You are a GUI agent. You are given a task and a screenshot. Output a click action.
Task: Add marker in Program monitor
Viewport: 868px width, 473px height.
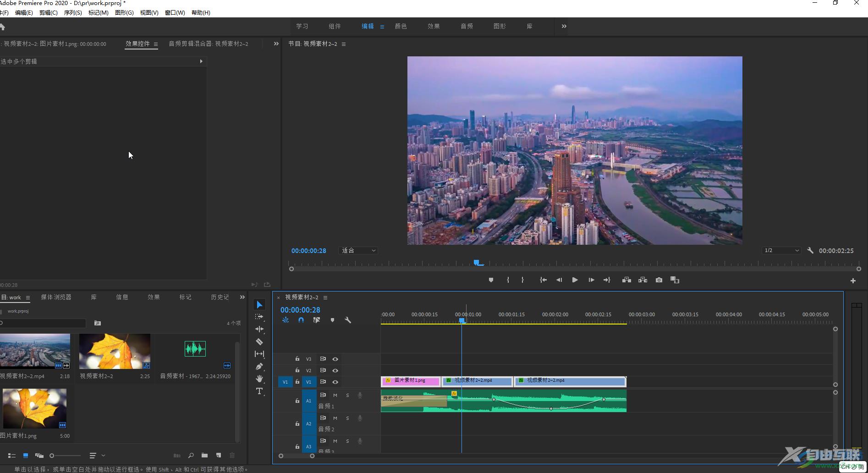pos(491,280)
